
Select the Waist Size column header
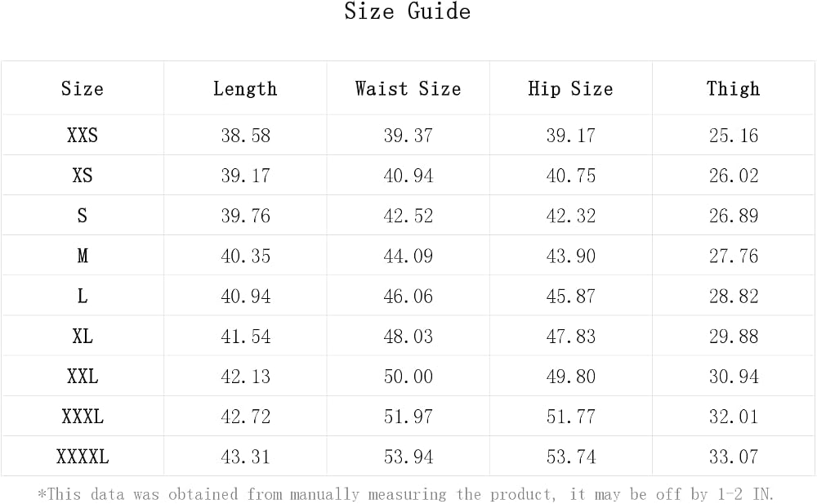pyautogui.click(x=408, y=88)
